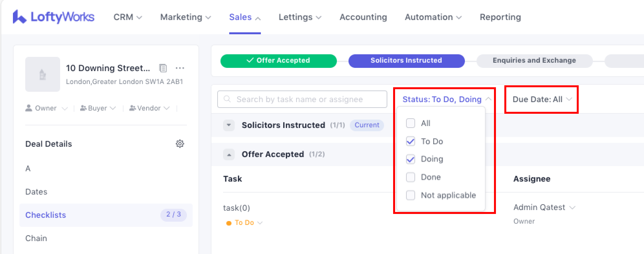
Task: Click the LoftyWorks logo icon
Action: click(19, 17)
